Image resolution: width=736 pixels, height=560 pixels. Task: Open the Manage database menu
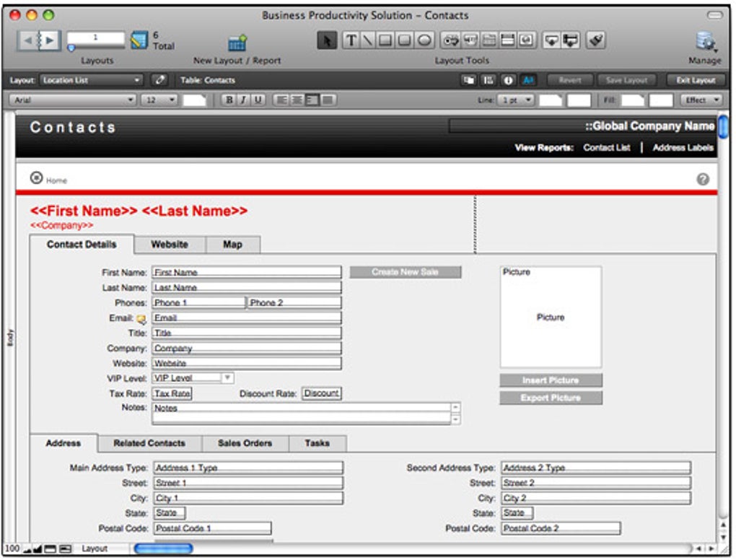[706, 42]
